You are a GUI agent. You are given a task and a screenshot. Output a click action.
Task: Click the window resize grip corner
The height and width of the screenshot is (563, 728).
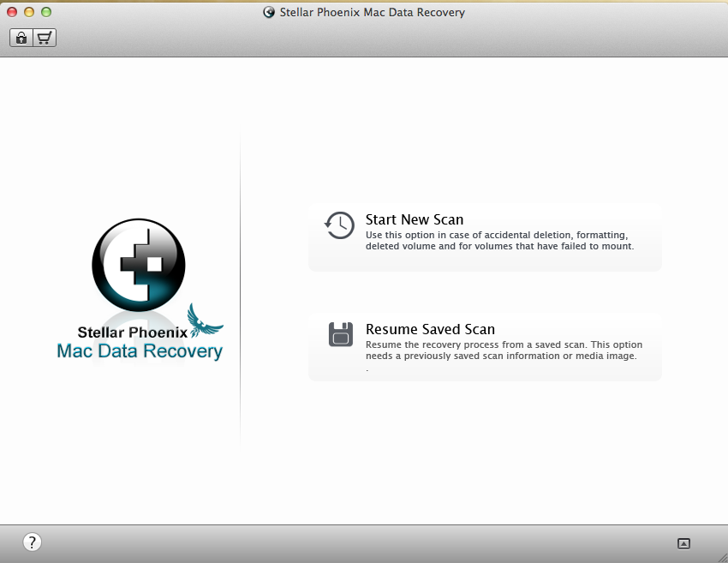[723, 558]
